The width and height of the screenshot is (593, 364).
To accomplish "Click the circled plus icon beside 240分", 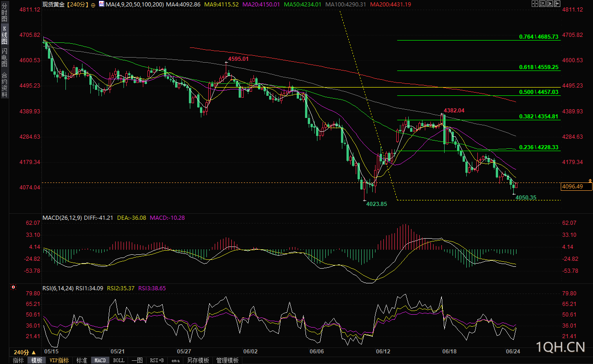I will pos(93,5).
